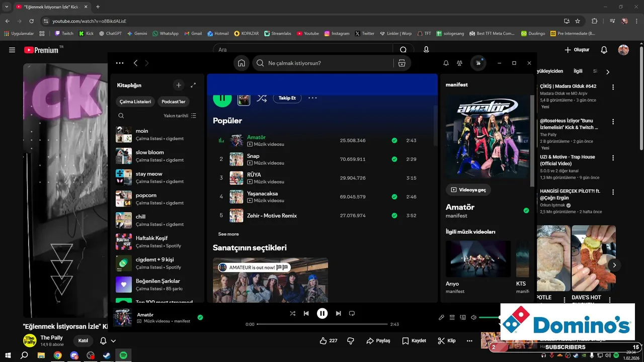The image size is (644, 362).
Task: Toggle saved checkmark for Amatör row
Action: pyautogui.click(x=394, y=141)
